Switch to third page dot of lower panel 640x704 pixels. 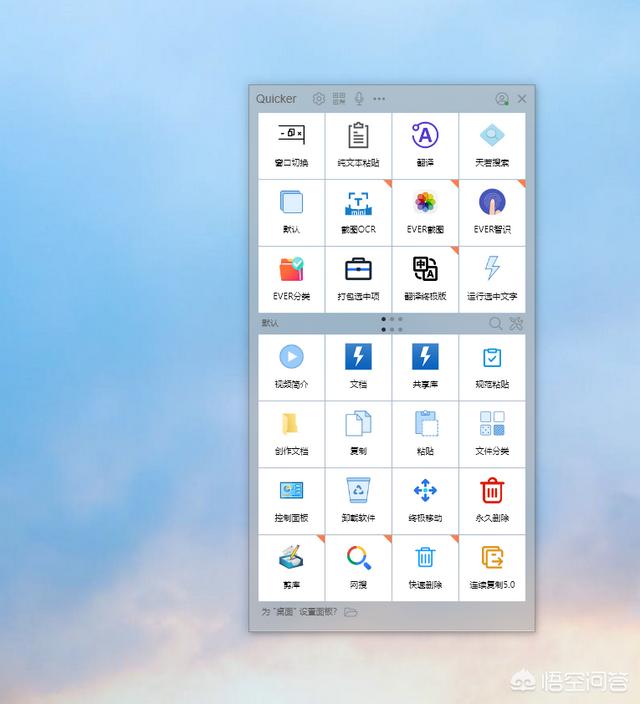point(400,329)
